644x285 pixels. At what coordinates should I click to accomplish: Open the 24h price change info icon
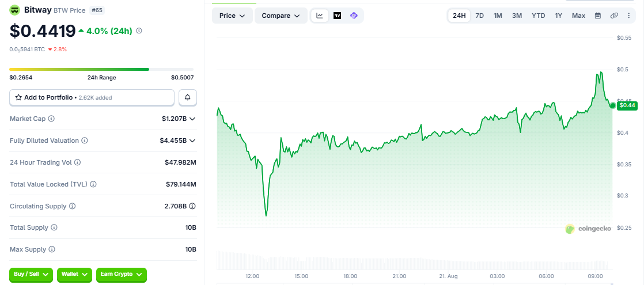[x=139, y=31]
